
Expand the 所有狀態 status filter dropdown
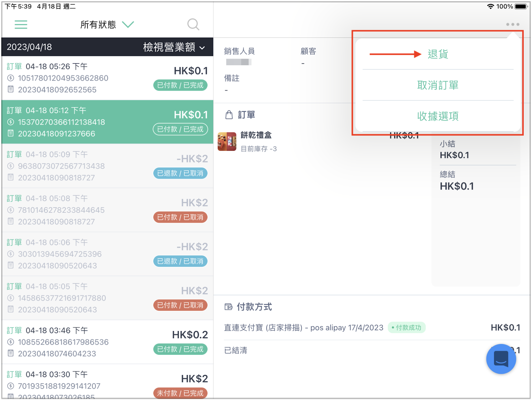pyautogui.click(x=107, y=25)
